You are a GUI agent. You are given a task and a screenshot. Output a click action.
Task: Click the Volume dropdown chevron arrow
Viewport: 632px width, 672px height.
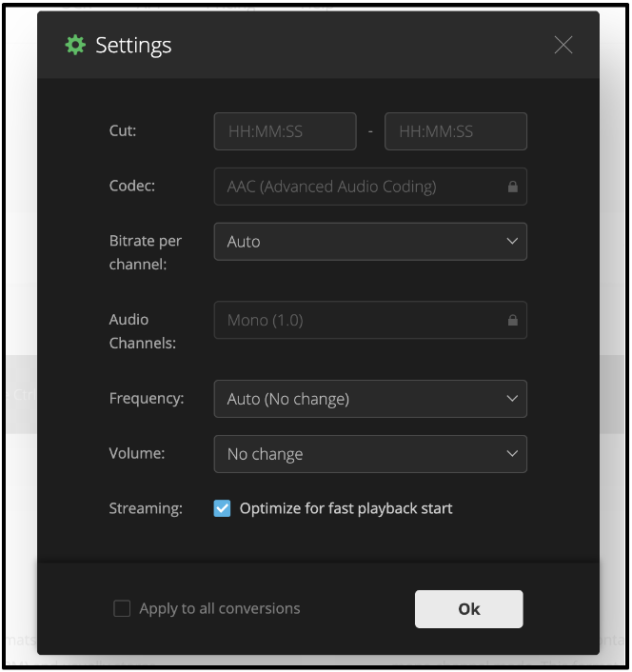512,454
